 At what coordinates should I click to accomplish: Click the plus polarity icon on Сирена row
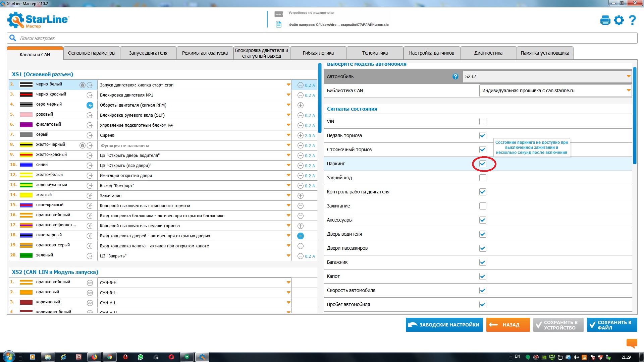tap(301, 135)
